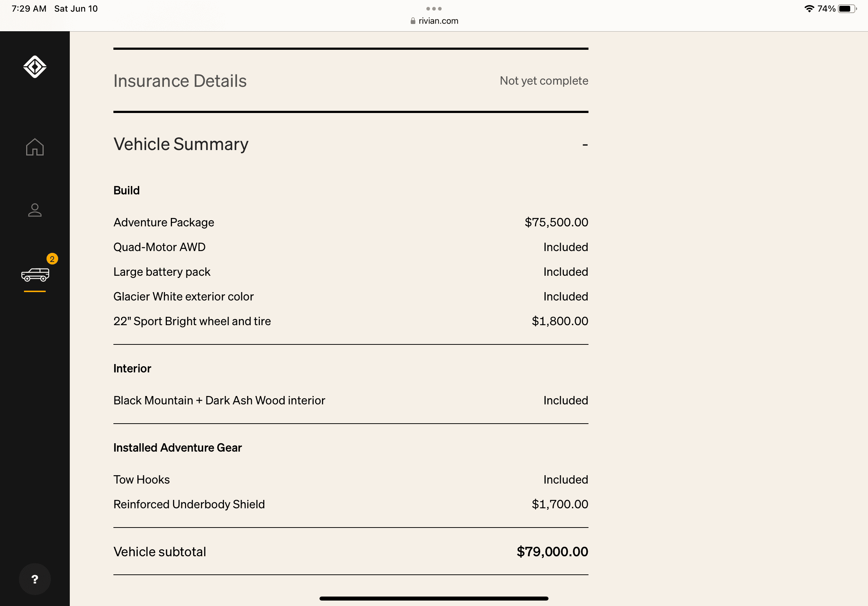Open the account profile icon
Viewport: 868px width, 606px height.
click(x=35, y=210)
